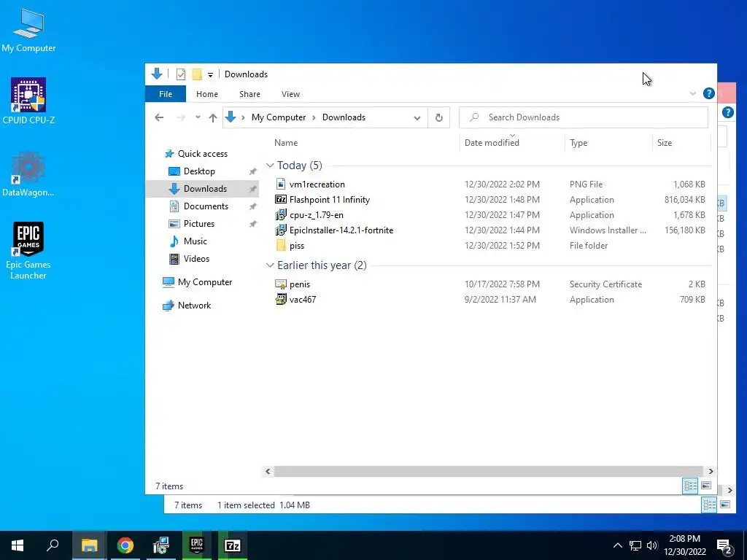The width and height of the screenshot is (747, 560).
Task: Select the 10/17/2022 security certificate file icon
Action: click(x=281, y=284)
